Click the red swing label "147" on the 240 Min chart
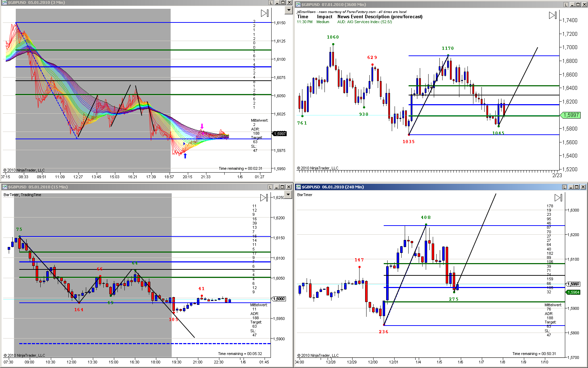 [x=359, y=260]
